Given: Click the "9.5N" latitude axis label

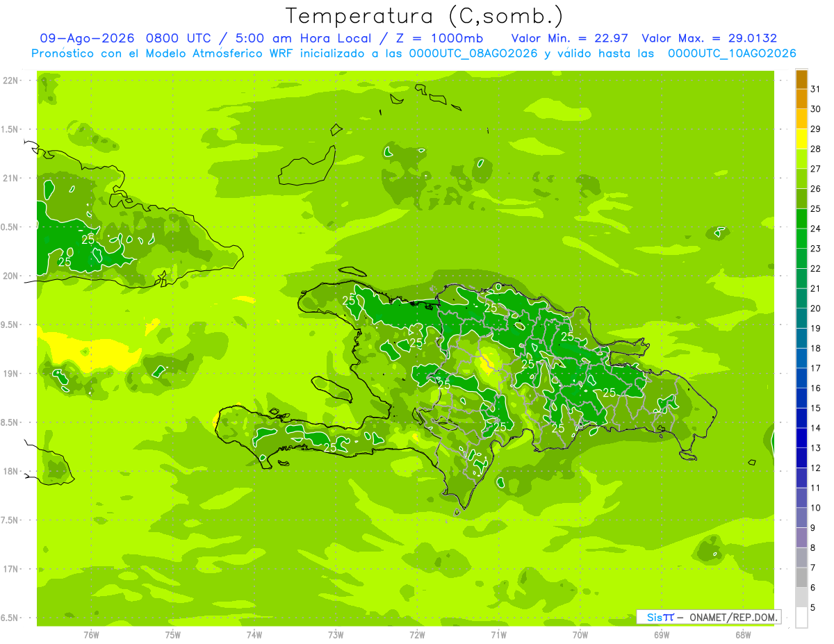Looking at the screenshot, I should click(10, 324).
